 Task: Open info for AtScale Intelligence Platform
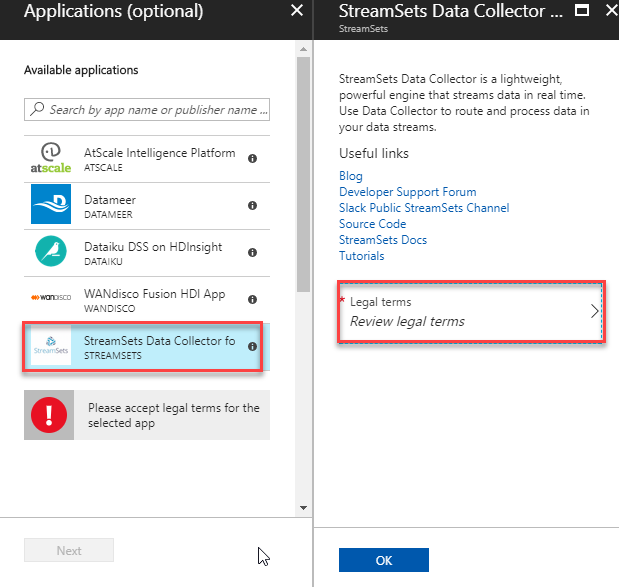click(253, 158)
